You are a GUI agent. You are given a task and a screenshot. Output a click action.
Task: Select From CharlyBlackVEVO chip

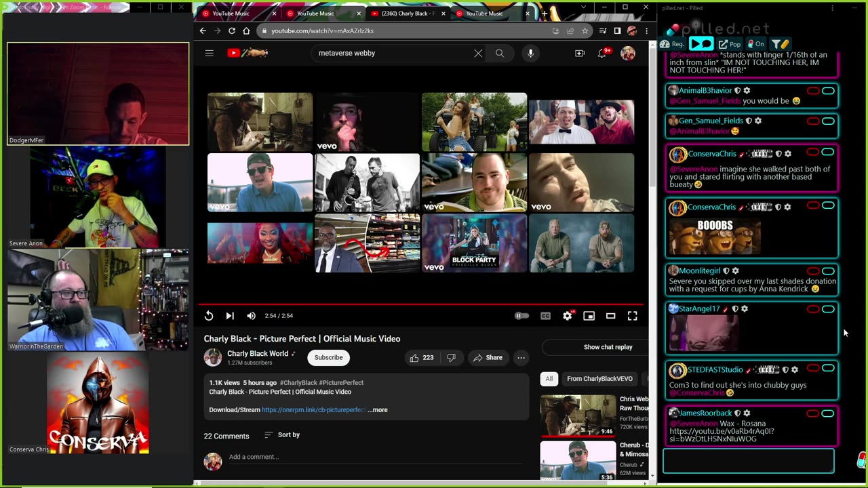point(599,379)
